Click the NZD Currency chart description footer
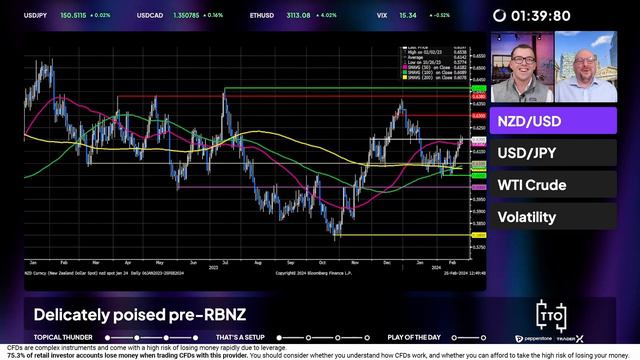 (104, 273)
